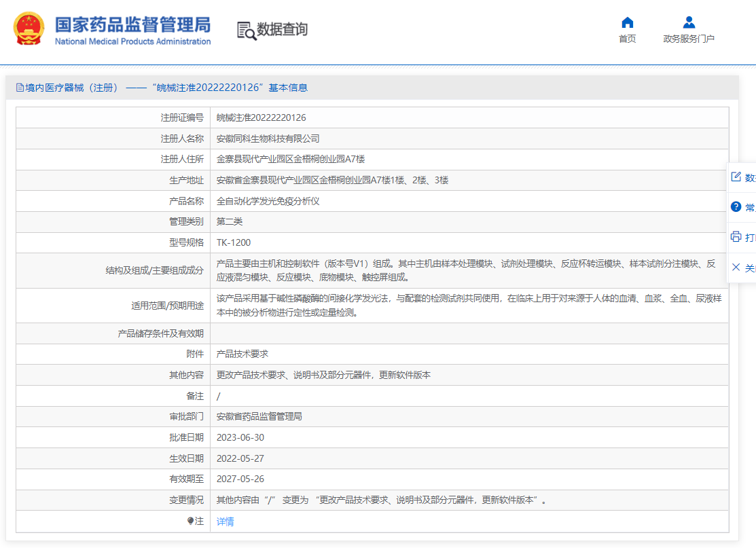Click the approval date 2023-06-30
The height and width of the screenshot is (548, 756).
[240, 437]
